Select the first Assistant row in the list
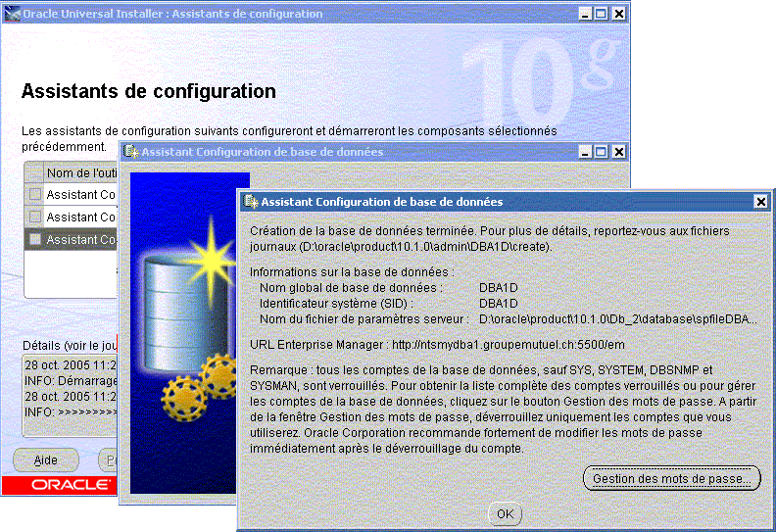This screenshot has width=776, height=532. (x=80, y=194)
